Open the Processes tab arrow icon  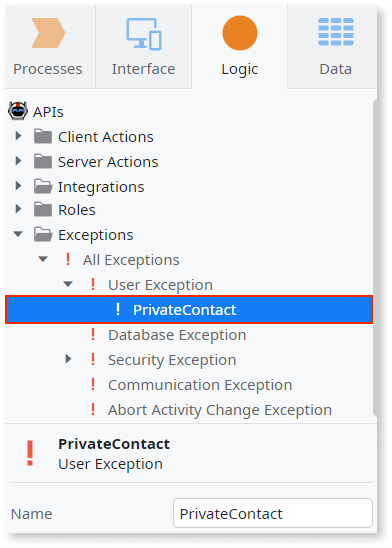click(48, 33)
